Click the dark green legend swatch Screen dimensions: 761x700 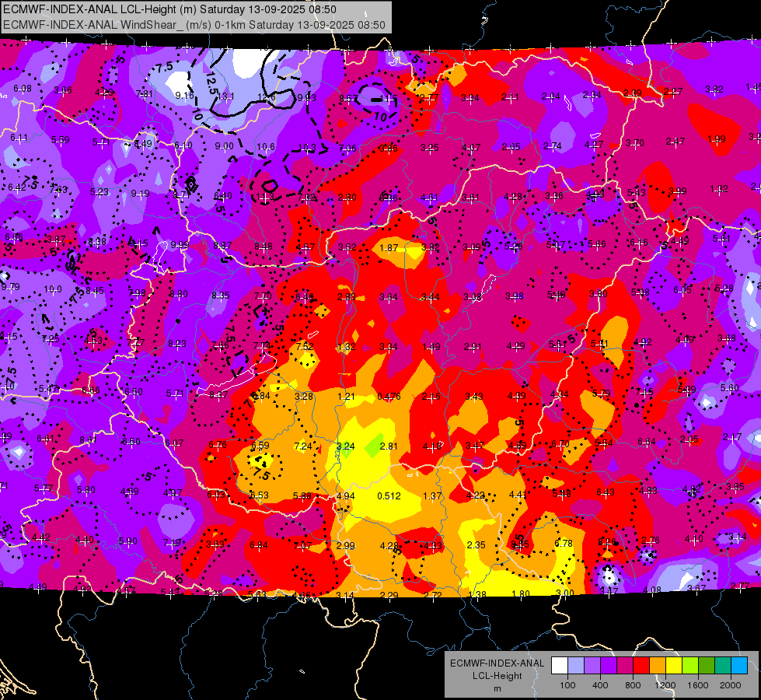pos(707,666)
